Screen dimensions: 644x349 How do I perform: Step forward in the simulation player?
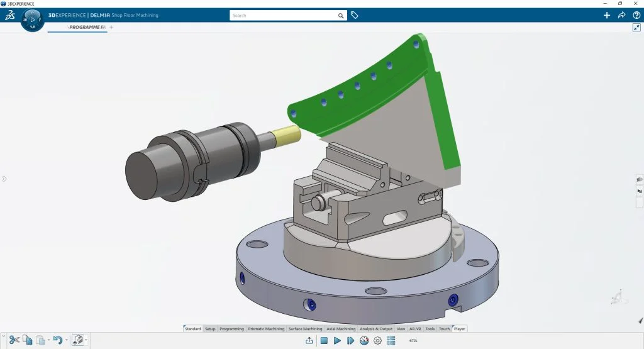(350, 341)
